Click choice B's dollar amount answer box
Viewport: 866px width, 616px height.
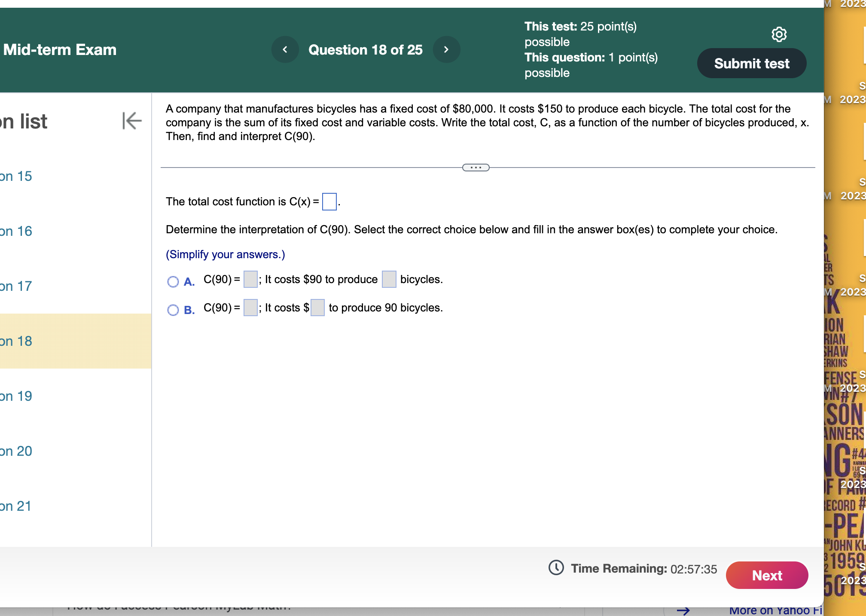[317, 308]
